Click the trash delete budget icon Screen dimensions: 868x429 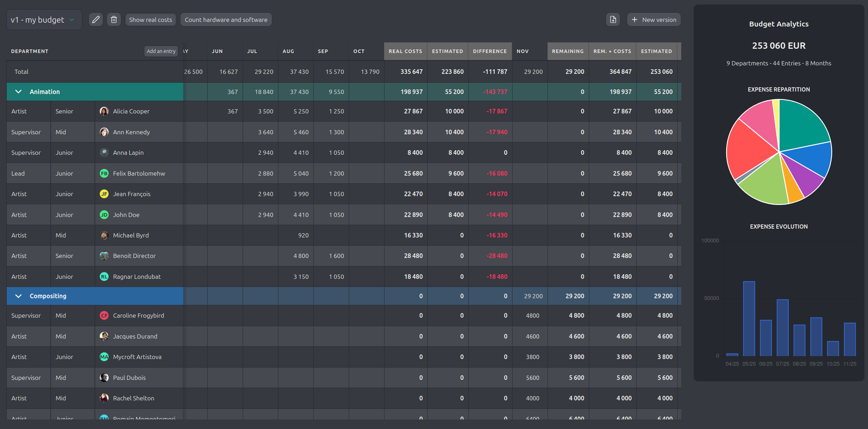click(114, 20)
